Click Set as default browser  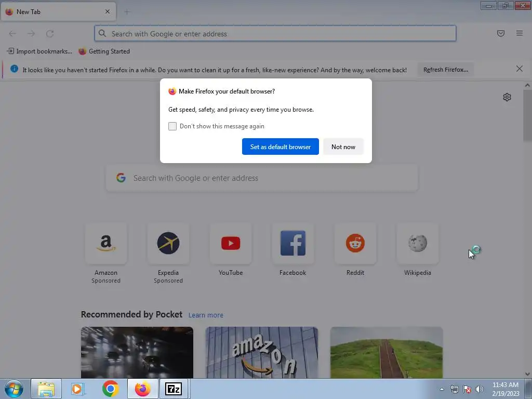[280, 147]
